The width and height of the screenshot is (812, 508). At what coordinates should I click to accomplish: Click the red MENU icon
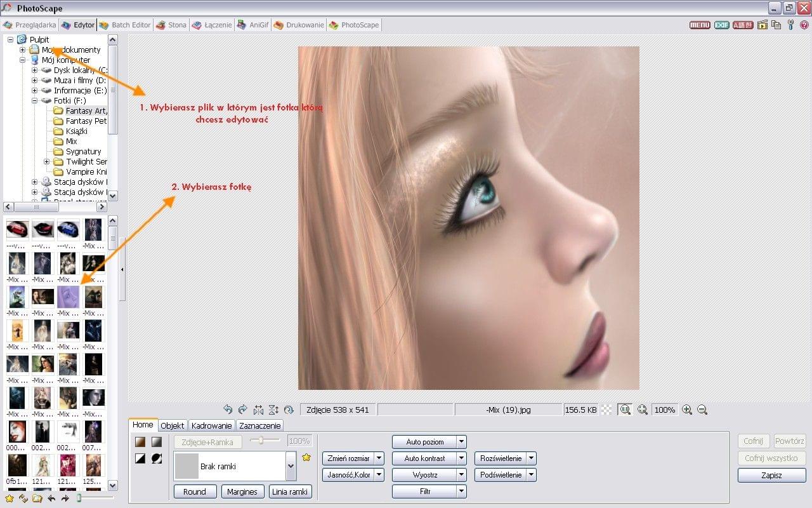(700, 25)
